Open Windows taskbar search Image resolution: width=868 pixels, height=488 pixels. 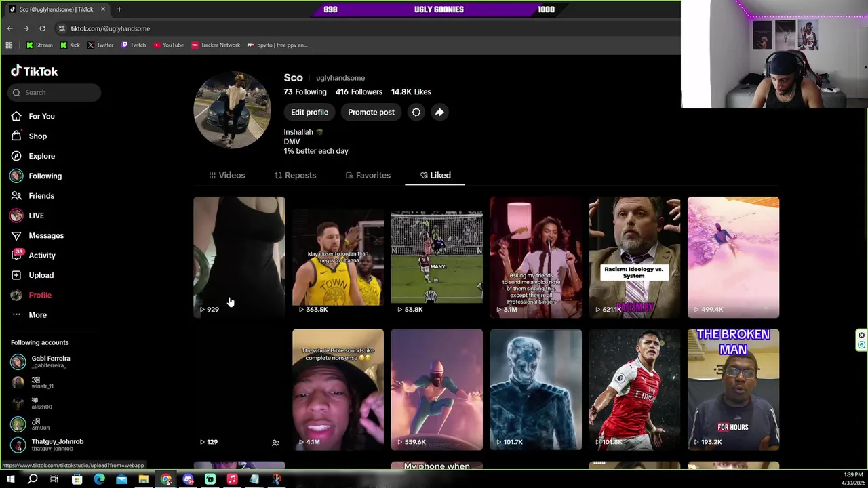click(33, 479)
